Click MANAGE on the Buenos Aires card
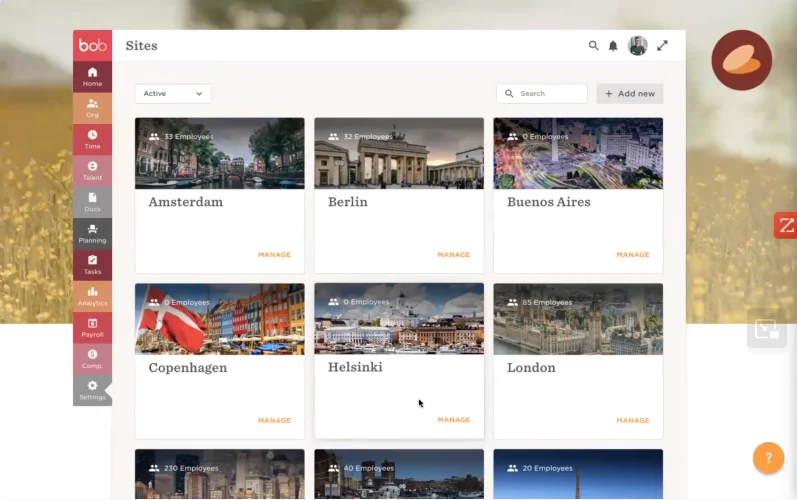This screenshot has height=500, width=797. pyautogui.click(x=633, y=255)
